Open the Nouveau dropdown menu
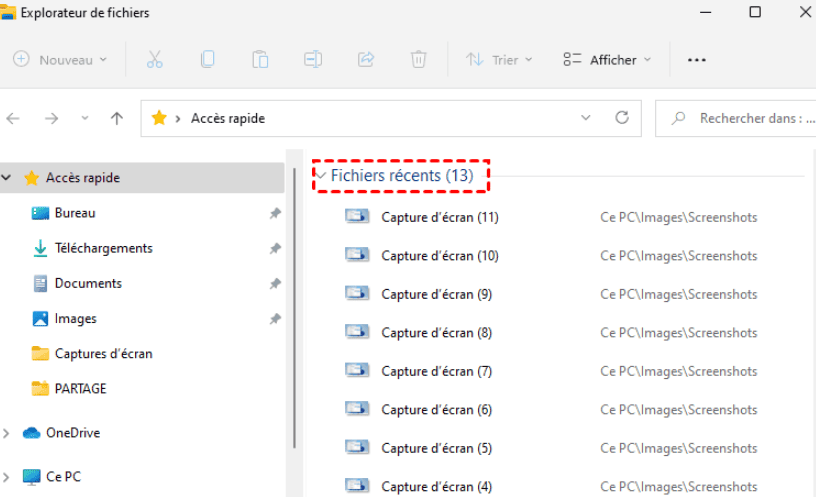 61,60
